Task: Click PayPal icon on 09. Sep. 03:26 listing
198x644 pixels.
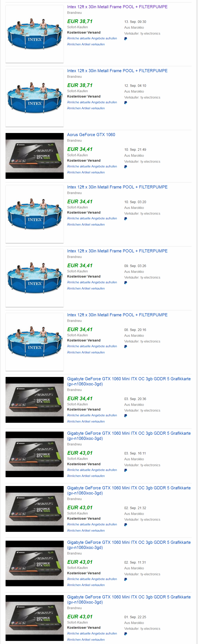Action: tap(126, 283)
